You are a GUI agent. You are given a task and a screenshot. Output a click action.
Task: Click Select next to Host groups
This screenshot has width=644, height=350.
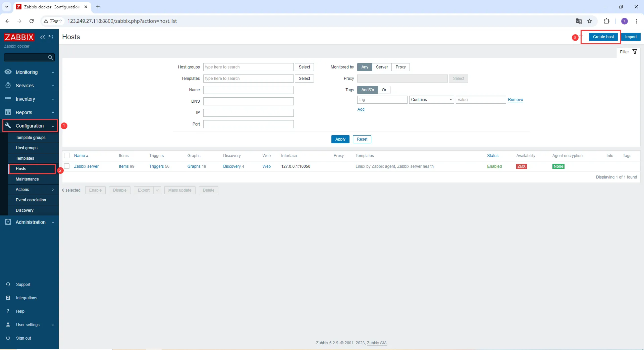click(x=304, y=67)
